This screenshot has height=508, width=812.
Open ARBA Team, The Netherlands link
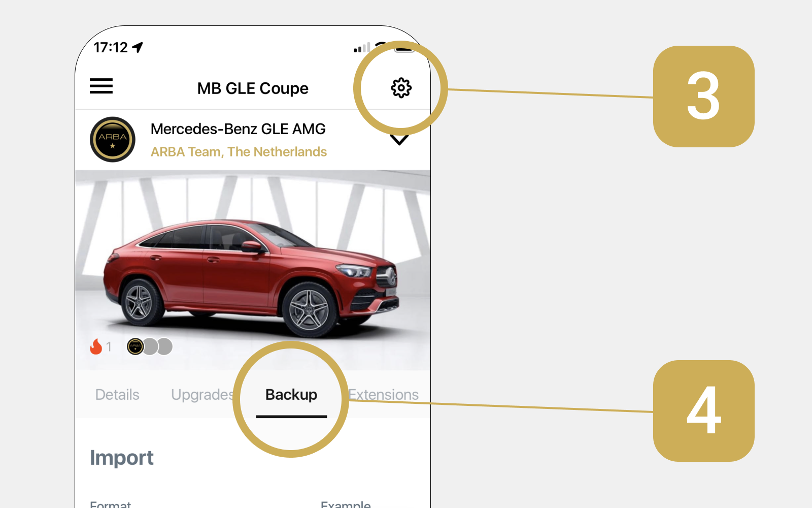tap(239, 152)
